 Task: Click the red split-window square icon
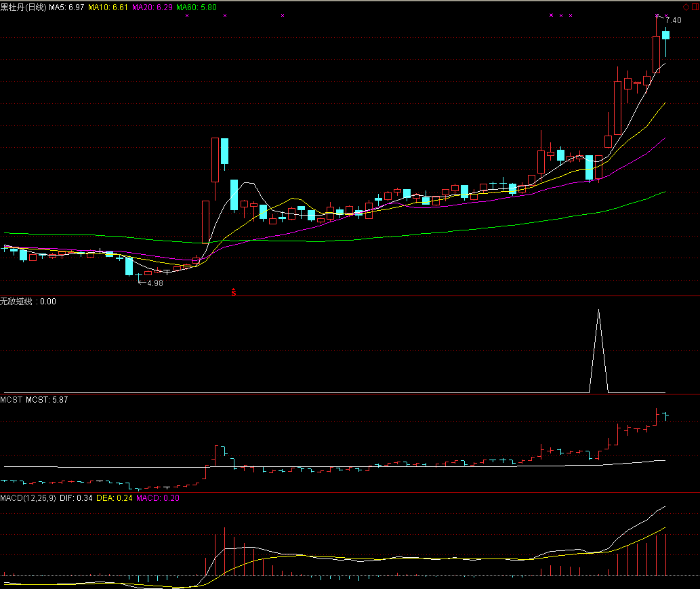695,7
